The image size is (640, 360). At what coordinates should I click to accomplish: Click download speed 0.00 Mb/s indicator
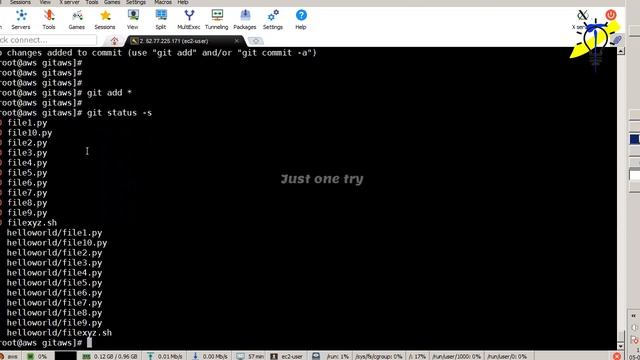point(210,356)
